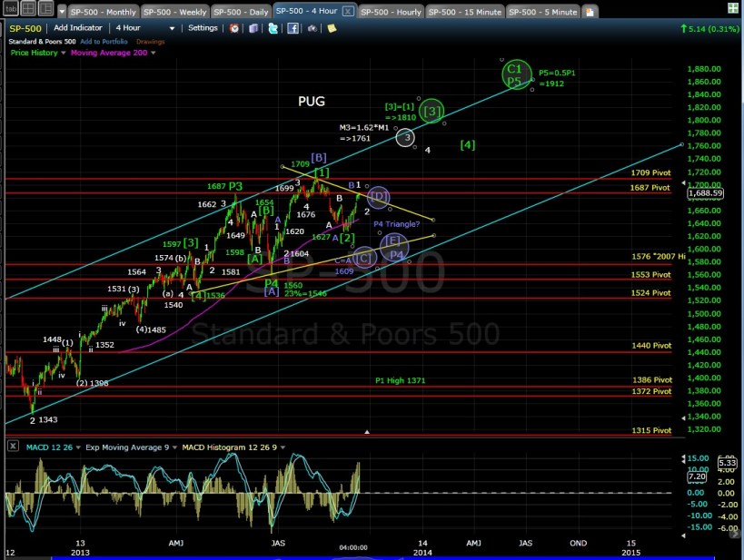Add a new chart tab

590,12
